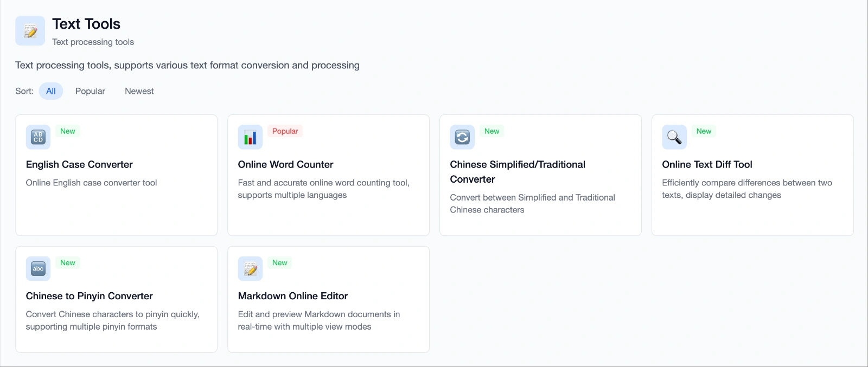Open Markdown Online Editor title
Screen dimensions: 868x367
293,296
